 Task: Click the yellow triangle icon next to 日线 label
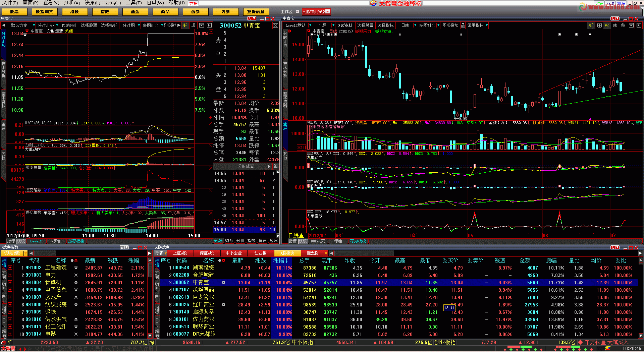point(301,236)
